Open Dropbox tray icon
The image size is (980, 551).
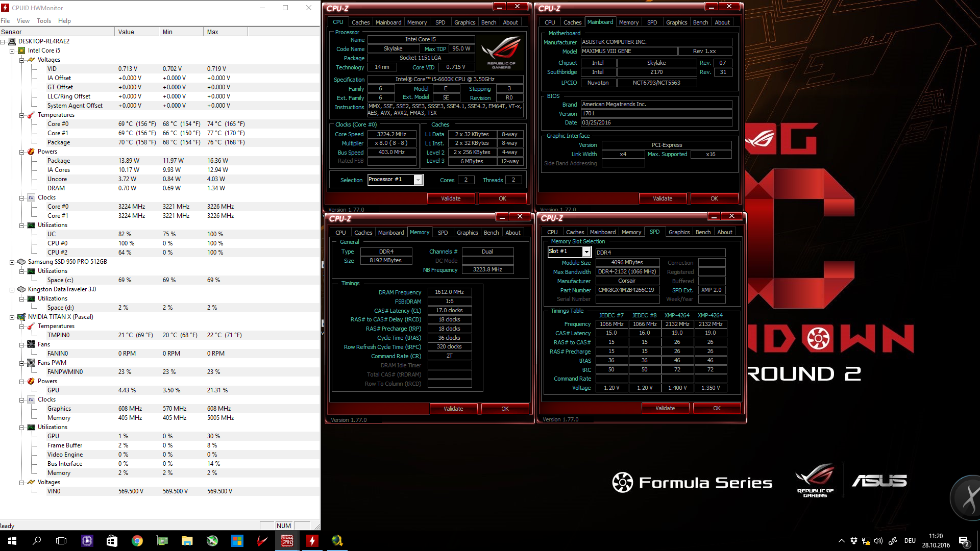coord(854,541)
